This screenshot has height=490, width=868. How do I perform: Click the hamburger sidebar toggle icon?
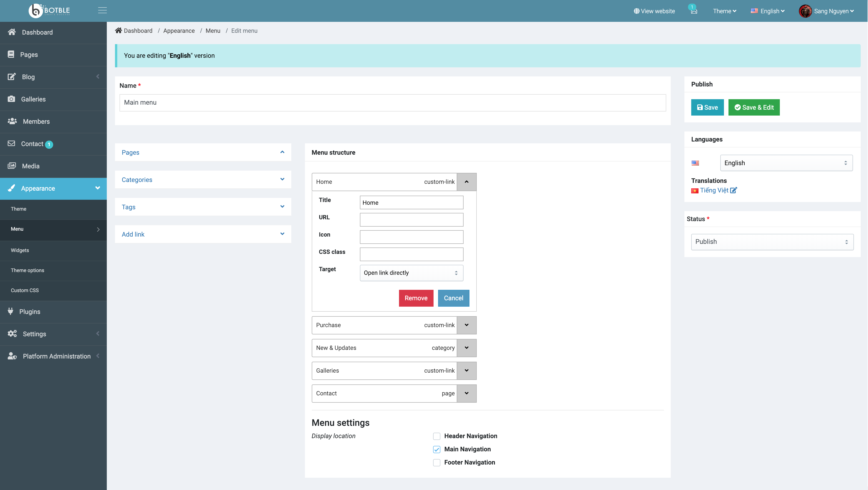[102, 10]
